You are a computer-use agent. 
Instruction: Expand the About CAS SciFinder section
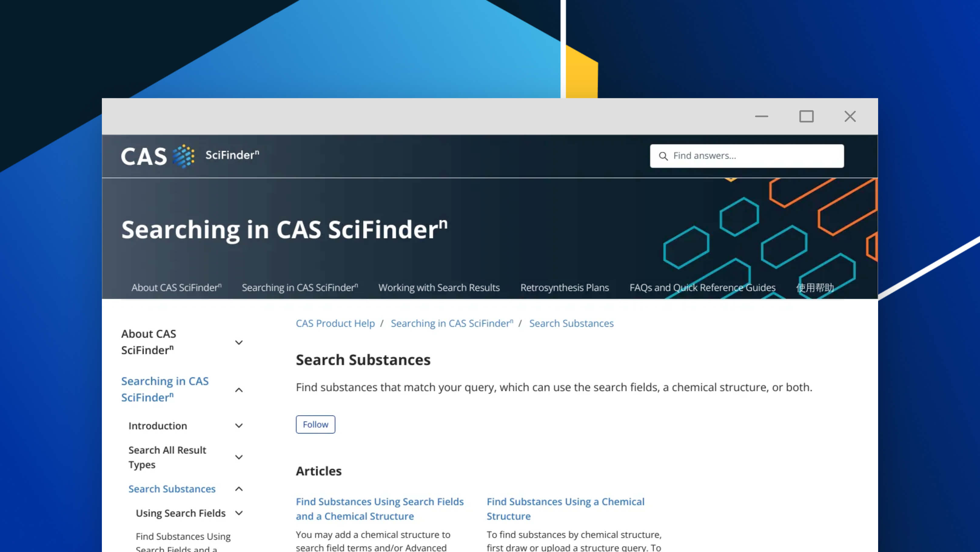pos(239,342)
